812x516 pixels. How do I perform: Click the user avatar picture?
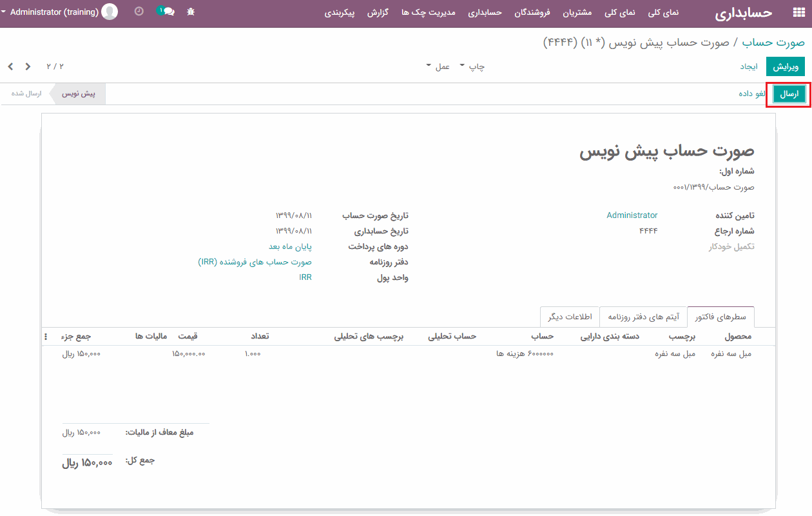pos(110,12)
